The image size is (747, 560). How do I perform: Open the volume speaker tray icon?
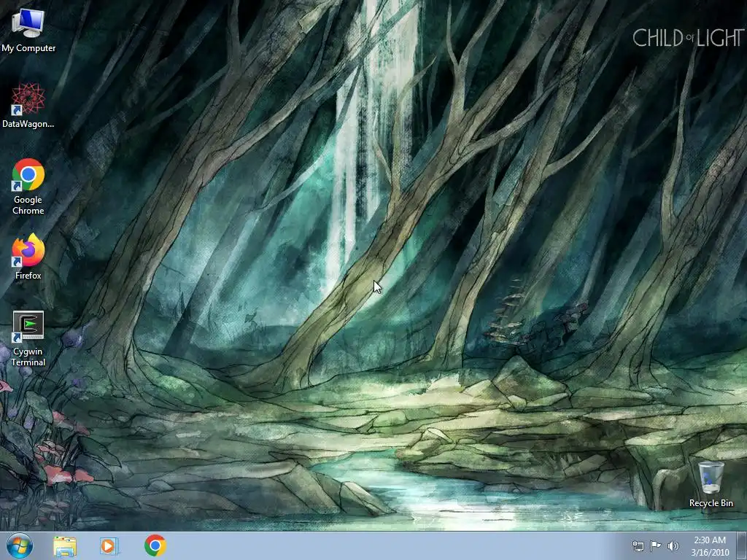[x=673, y=546]
